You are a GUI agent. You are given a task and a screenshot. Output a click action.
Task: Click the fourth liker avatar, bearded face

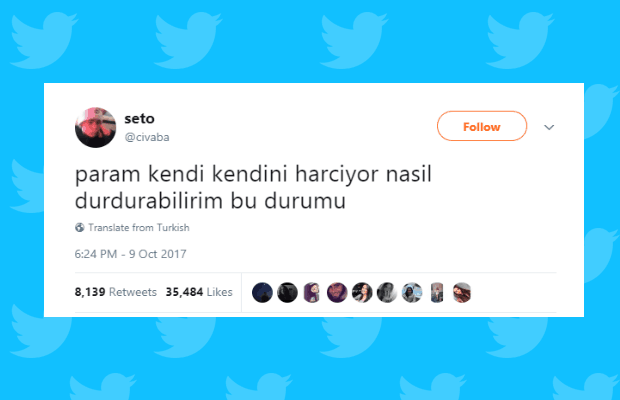pyautogui.click(x=337, y=293)
